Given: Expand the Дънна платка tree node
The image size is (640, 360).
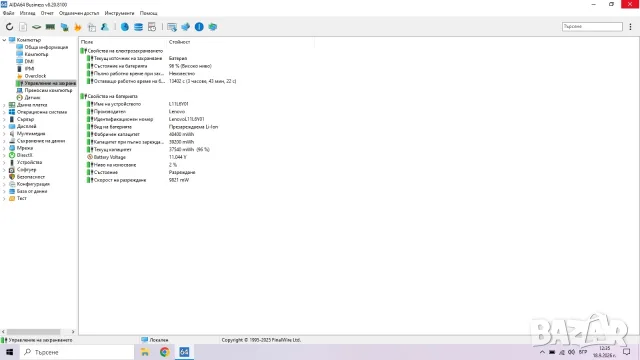Looking at the screenshot, I should (x=4, y=105).
